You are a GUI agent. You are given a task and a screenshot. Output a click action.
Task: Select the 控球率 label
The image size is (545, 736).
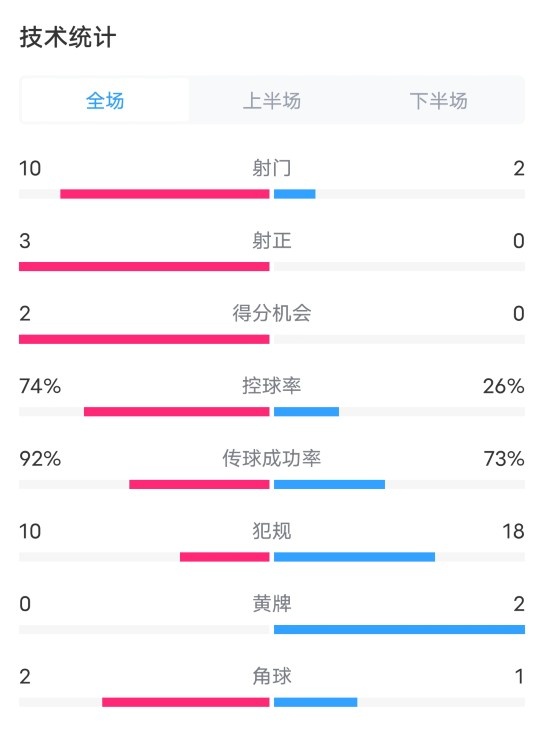[x=272, y=386]
